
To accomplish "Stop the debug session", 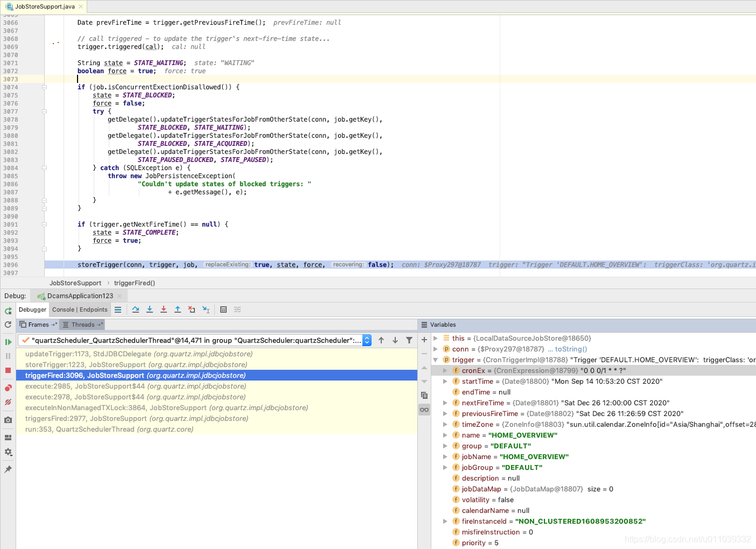I will pyautogui.click(x=8, y=370).
